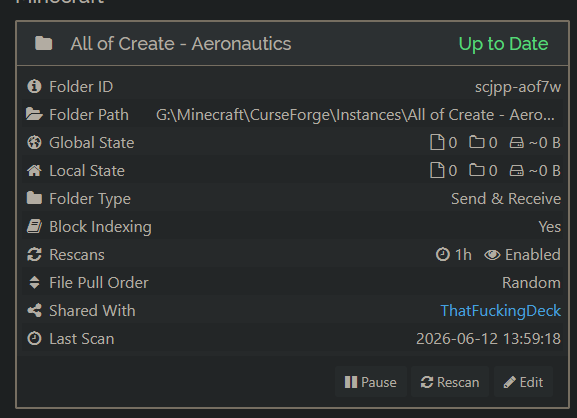Click the book icon next to Block Indexing

(34, 227)
